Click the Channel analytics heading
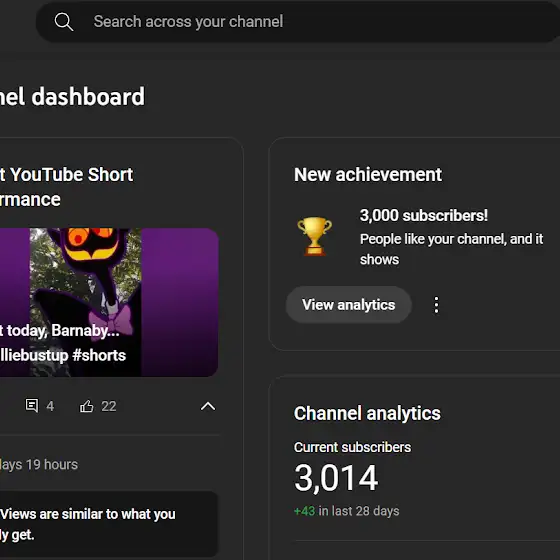The width and height of the screenshot is (560, 560). 367,414
